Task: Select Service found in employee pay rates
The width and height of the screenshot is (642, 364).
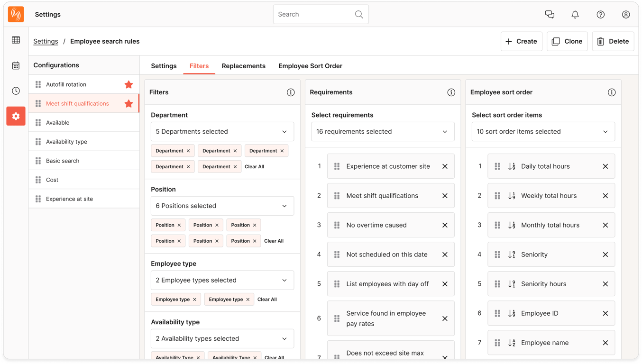Action: [391, 318]
